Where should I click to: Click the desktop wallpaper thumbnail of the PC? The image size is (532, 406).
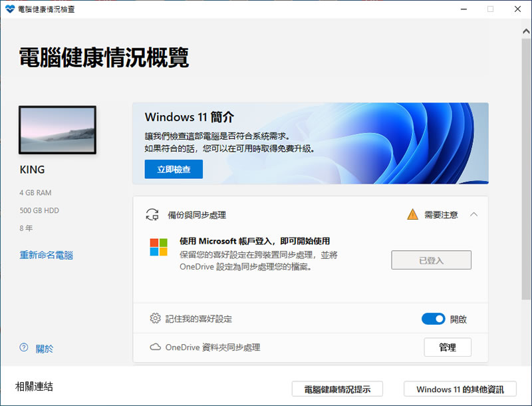tap(57, 130)
